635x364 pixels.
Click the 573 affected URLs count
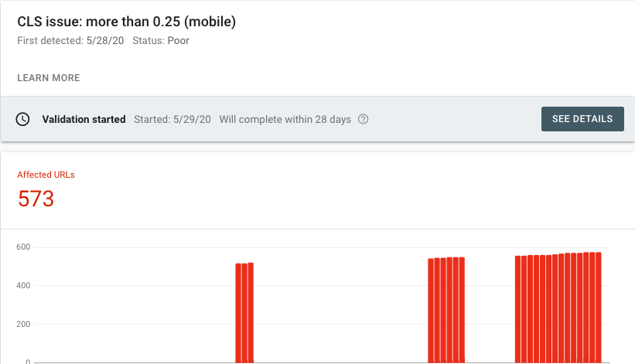point(36,199)
